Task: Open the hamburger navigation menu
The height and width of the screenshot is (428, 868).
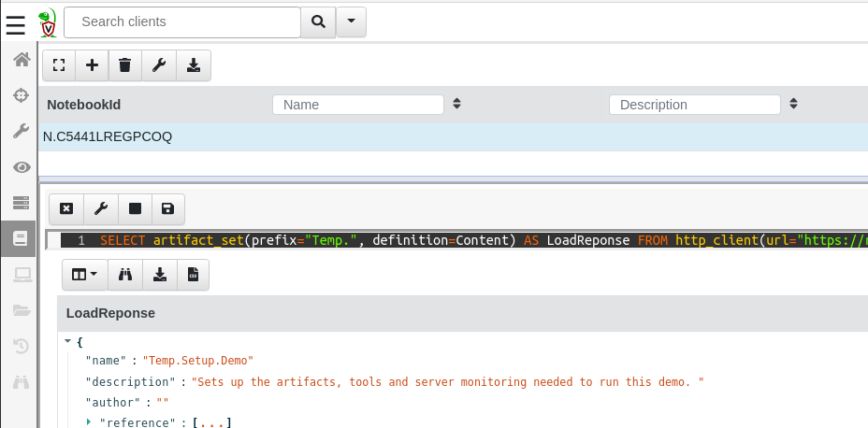Action: [15, 22]
